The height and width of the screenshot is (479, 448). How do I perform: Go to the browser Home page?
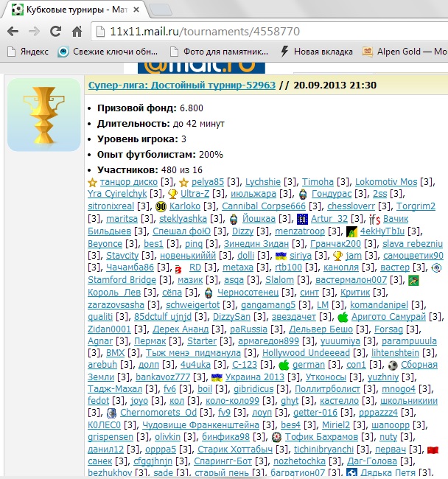(x=77, y=32)
